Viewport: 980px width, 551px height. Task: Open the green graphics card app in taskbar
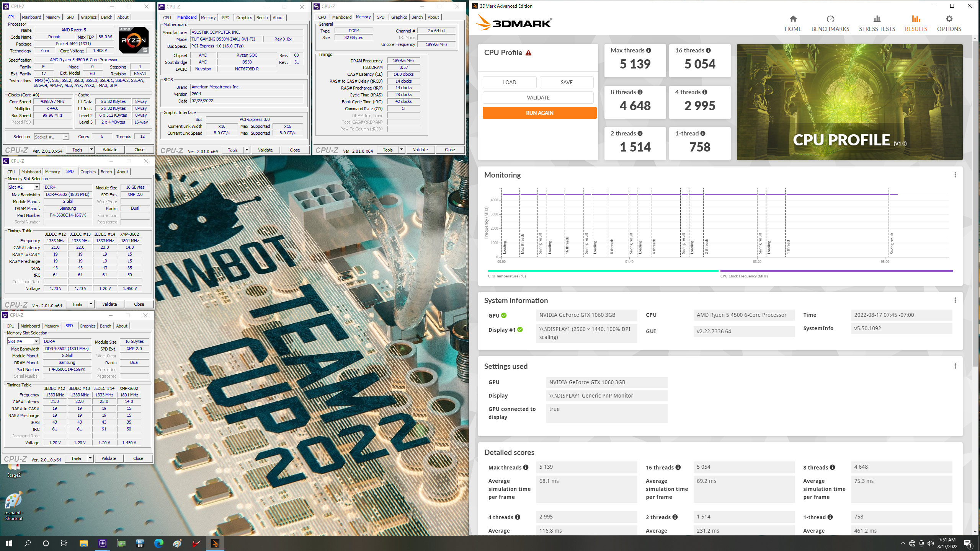(121, 543)
